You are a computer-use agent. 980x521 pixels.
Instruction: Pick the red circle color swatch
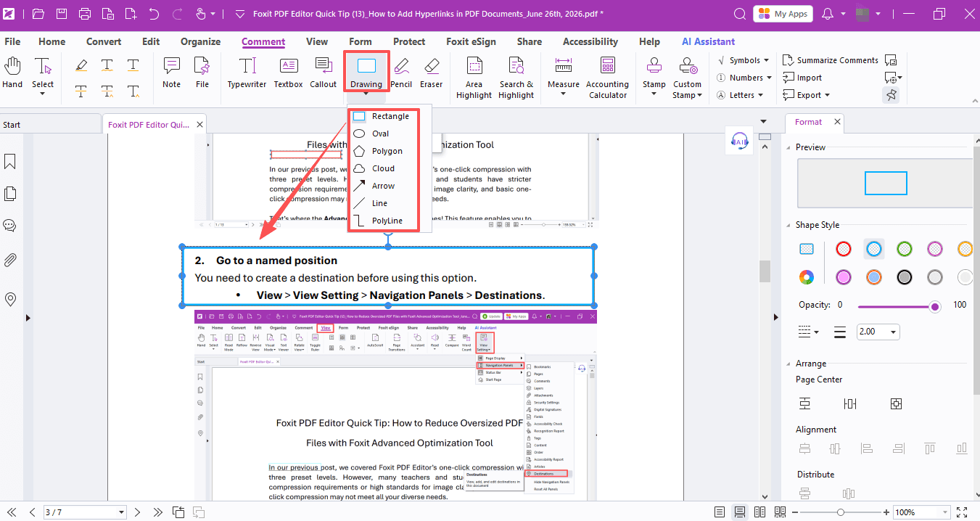tap(844, 249)
